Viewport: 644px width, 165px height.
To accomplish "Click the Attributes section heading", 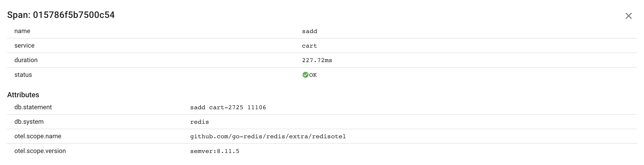I will [23, 95].
